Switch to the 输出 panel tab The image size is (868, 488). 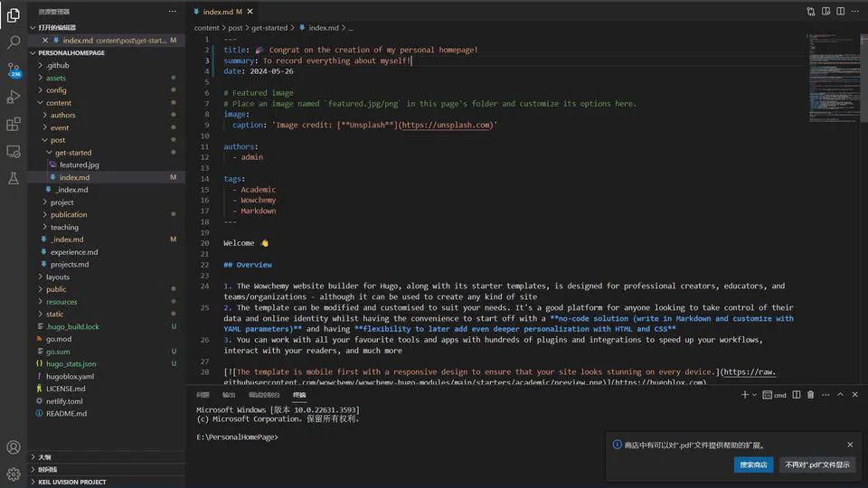click(229, 395)
